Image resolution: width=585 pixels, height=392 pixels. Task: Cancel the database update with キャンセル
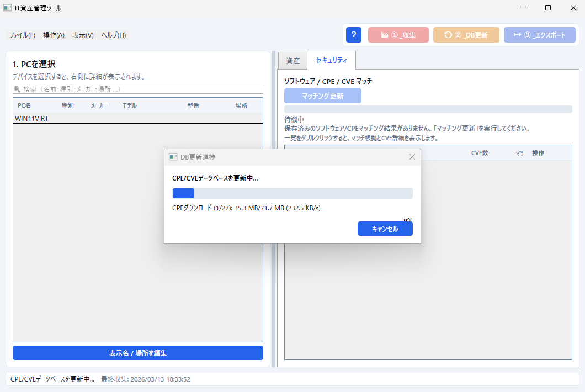click(385, 228)
